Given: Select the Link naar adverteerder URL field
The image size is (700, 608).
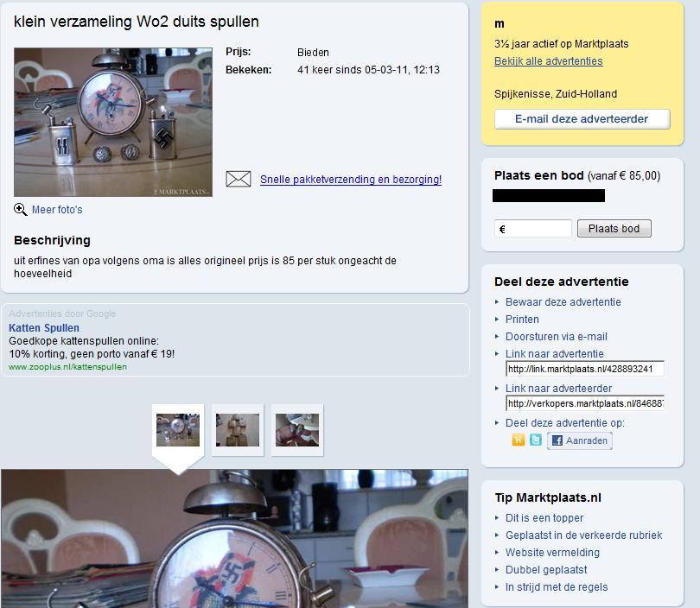Looking at the screenshot, I should tap(585, 403).
